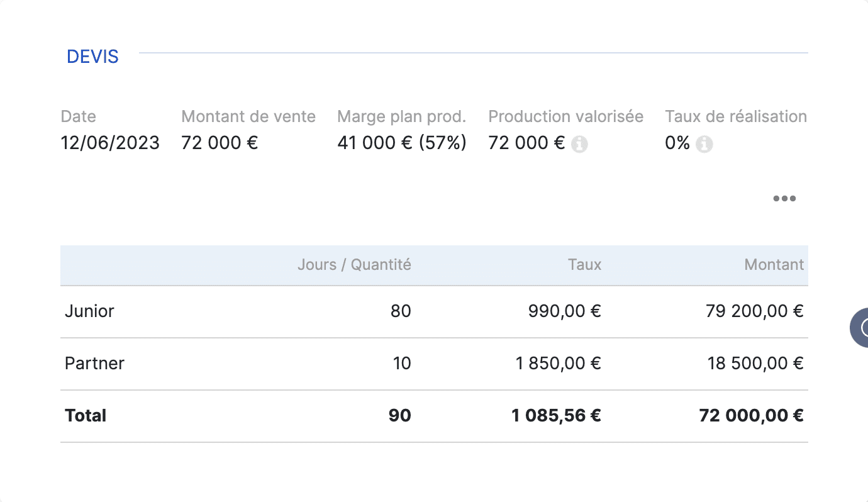Image resolution: width=868 pixels, height=502 pixels.
Task: Click Junior quantity value 80
Action: tap(401, 311)
